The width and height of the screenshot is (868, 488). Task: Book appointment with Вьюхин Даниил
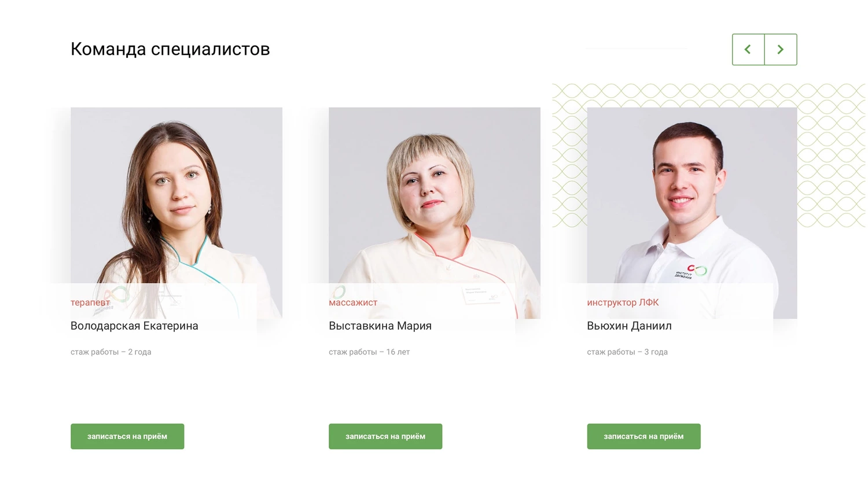click(x=643, y=437)
